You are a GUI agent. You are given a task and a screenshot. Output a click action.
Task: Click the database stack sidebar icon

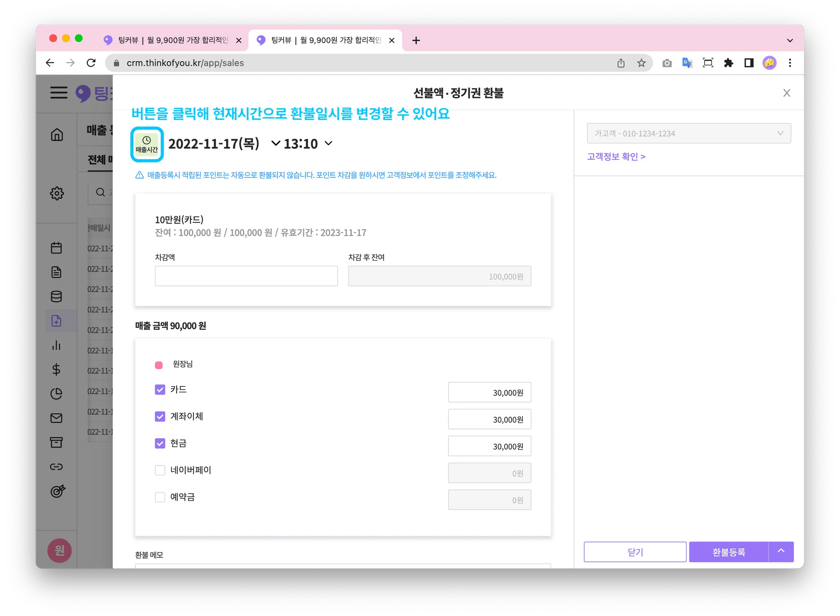click(57, 297)
